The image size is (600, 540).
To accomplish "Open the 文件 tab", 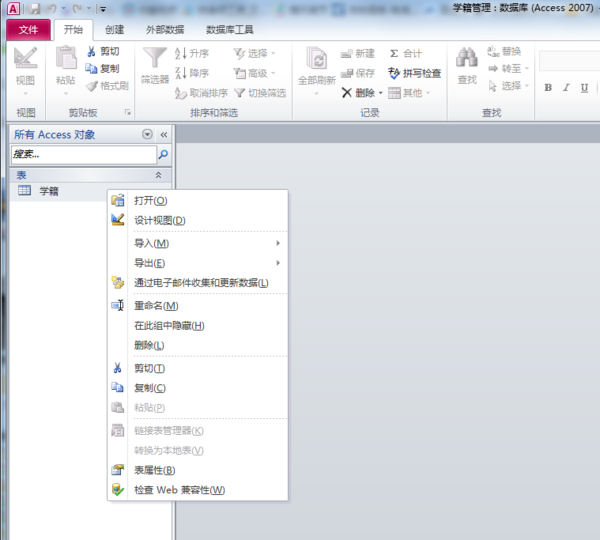I will coord(28,30).
